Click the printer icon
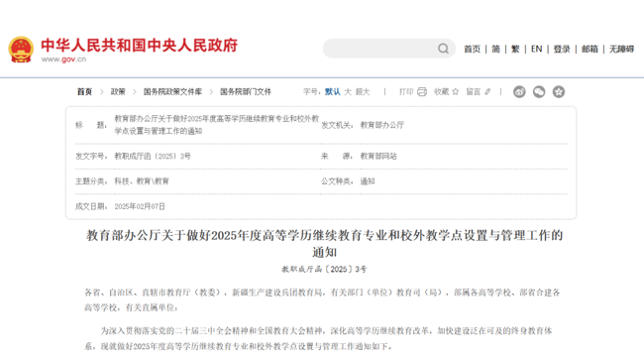 coord(422,91)
